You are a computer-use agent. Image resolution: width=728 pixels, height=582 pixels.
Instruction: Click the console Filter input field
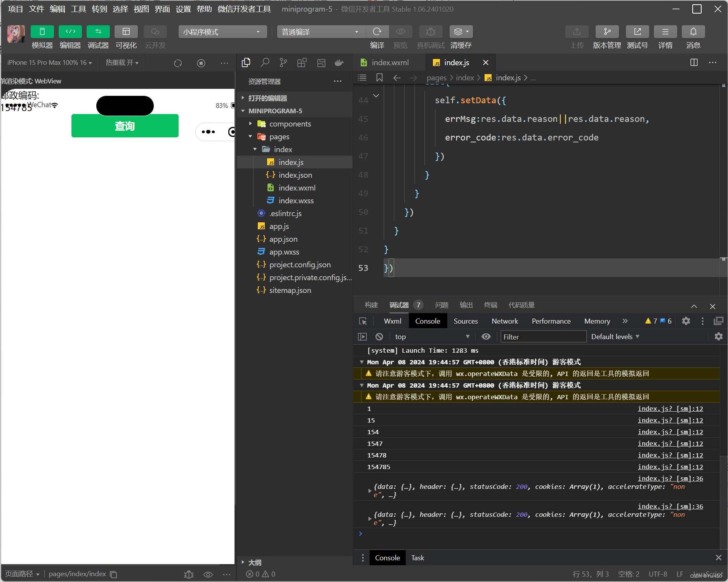(x=543, y=337)
